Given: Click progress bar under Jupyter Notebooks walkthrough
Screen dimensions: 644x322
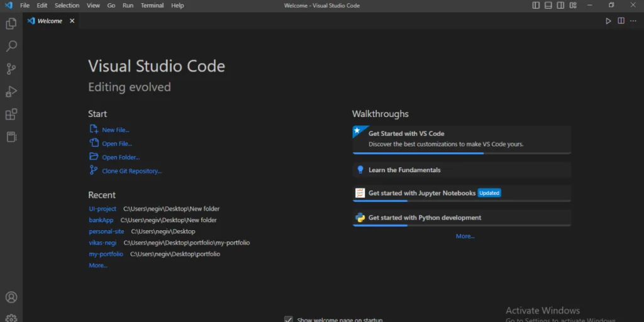Looking at the screenshot, I should (x=462, y=201).
